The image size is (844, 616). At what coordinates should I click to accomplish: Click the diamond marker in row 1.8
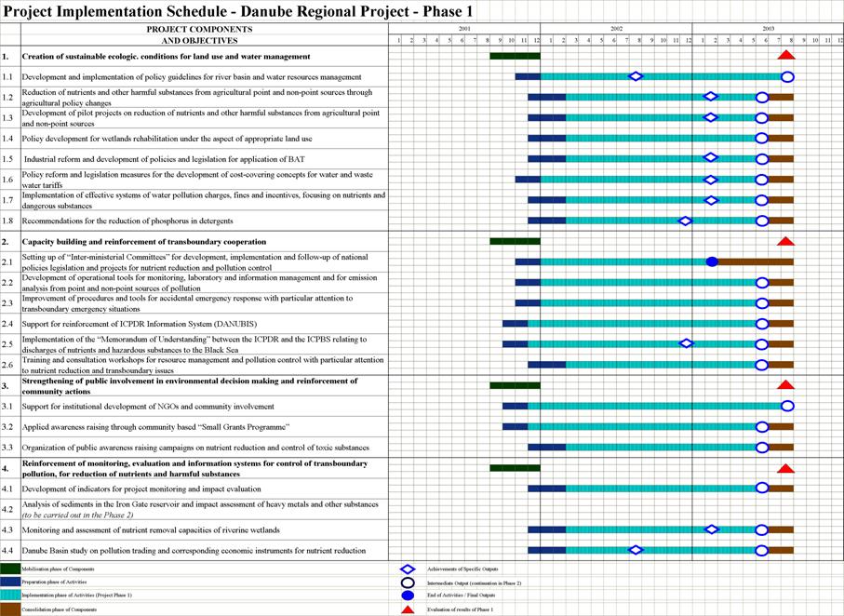686,221
